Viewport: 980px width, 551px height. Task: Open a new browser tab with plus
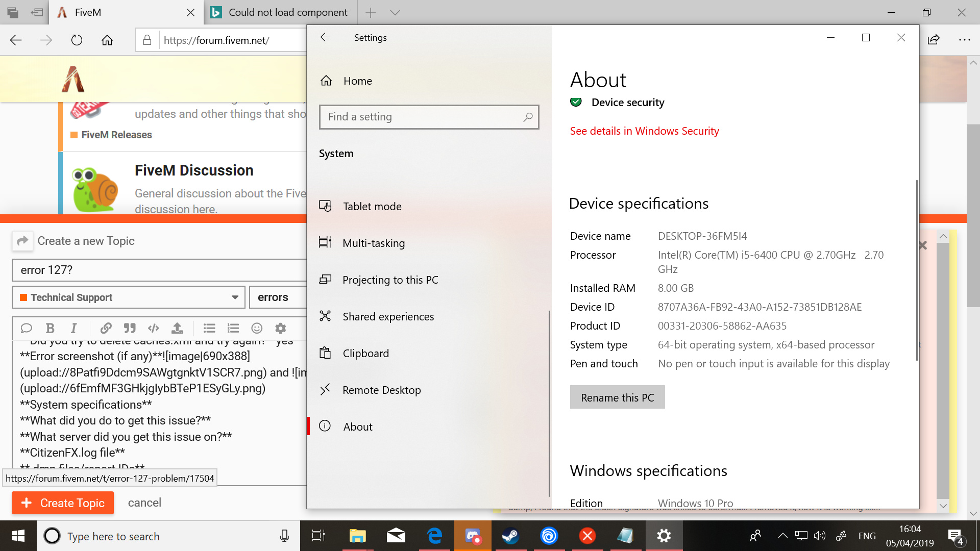click(x=371, y=12)
